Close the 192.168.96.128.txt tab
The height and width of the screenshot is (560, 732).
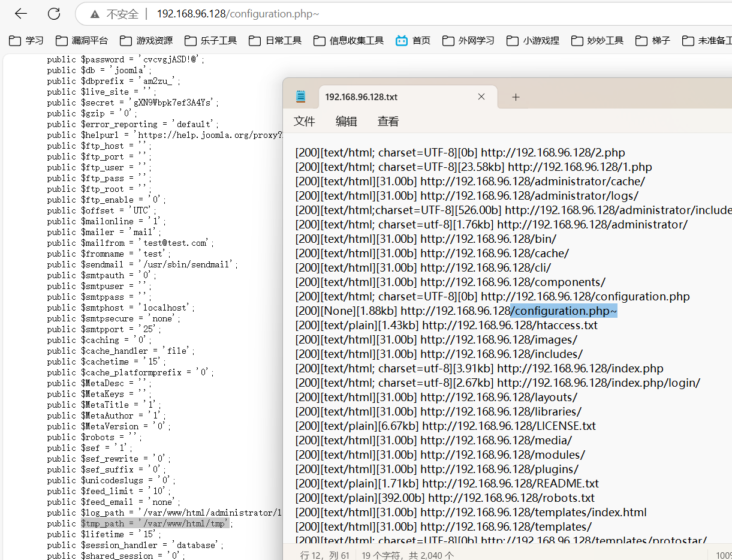[x=481, y=97]
